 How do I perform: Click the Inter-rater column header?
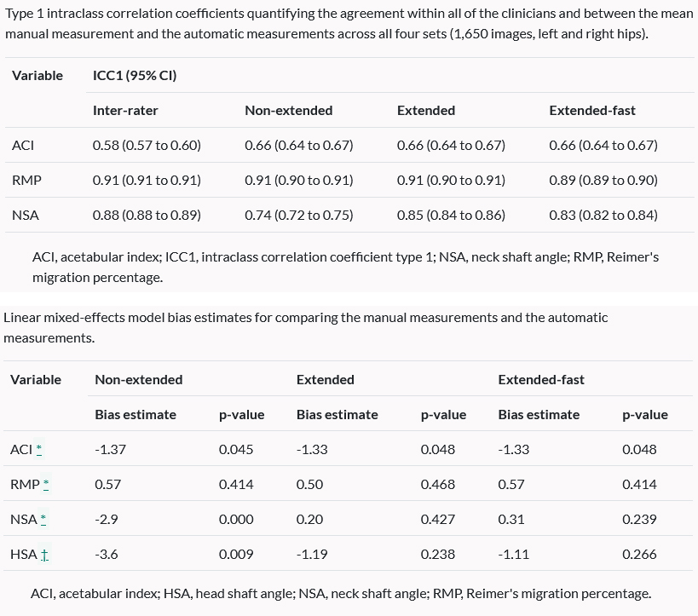click(125, 110)
